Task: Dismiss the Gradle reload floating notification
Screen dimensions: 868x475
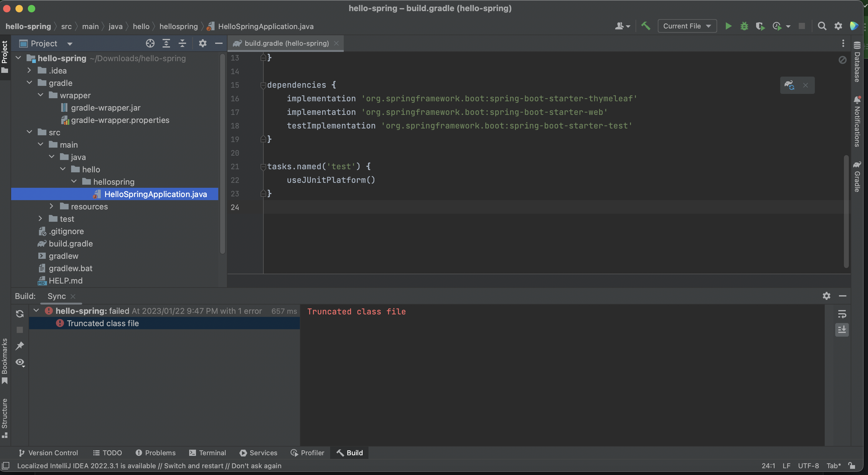Action: [x=805, y=85]
